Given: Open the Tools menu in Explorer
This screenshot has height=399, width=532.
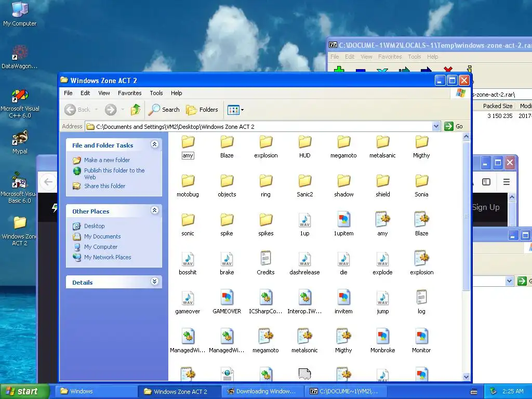Looking at the screenshot, I should point(156,93).
